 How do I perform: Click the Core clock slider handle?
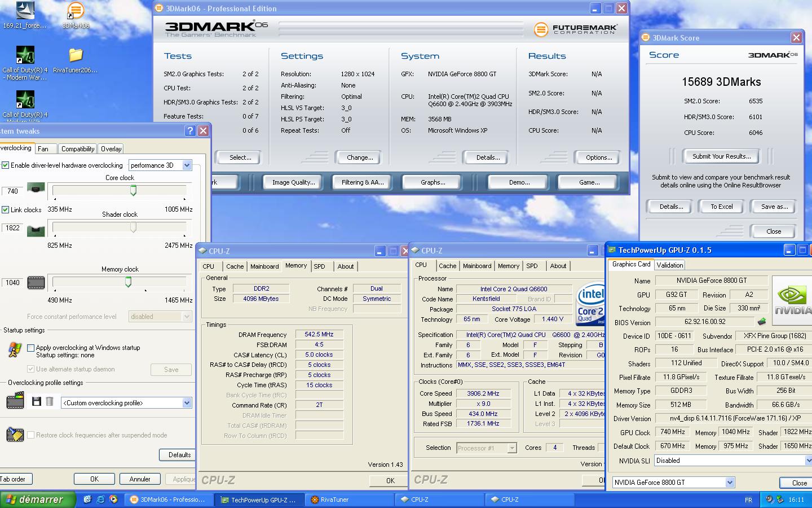pyautogui.click(x=133, y=191)
